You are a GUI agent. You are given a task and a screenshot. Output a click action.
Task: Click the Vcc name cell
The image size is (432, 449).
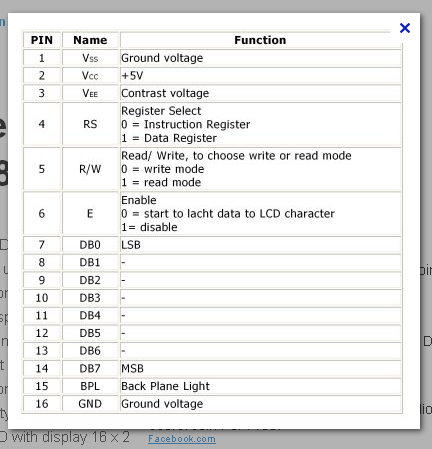90,76
